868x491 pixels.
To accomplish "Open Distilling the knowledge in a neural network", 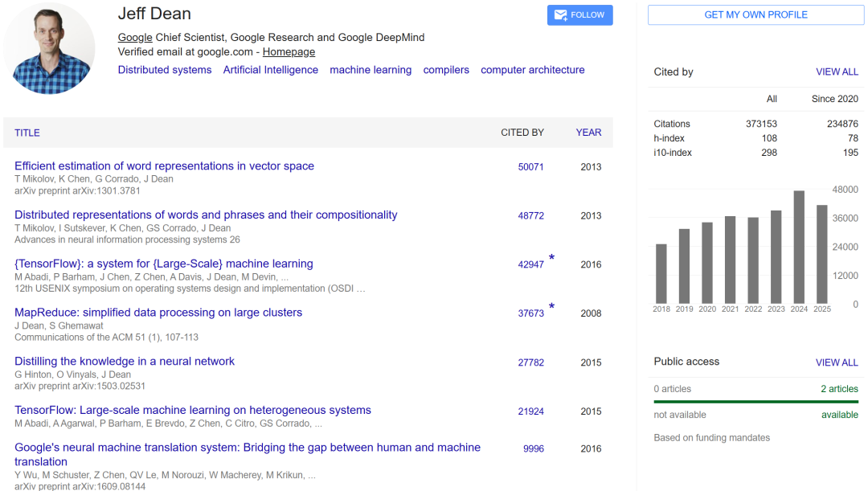I will 125,362.
